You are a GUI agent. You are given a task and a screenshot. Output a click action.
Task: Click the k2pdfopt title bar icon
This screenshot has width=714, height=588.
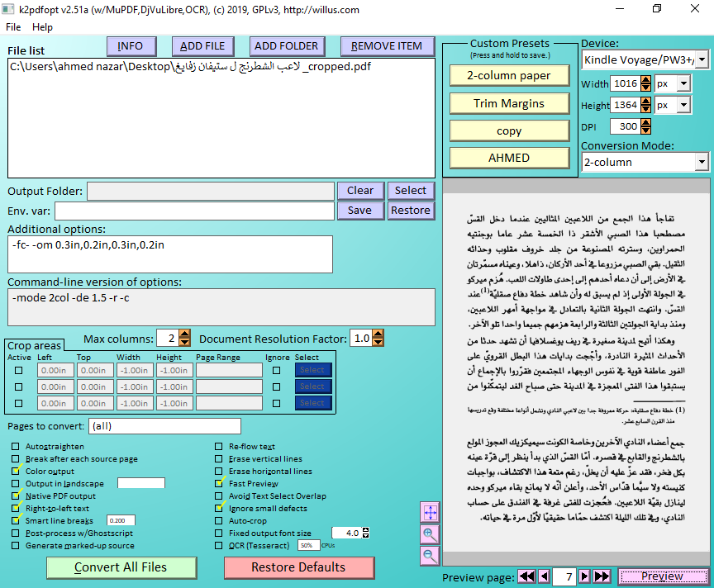point(8,9)
